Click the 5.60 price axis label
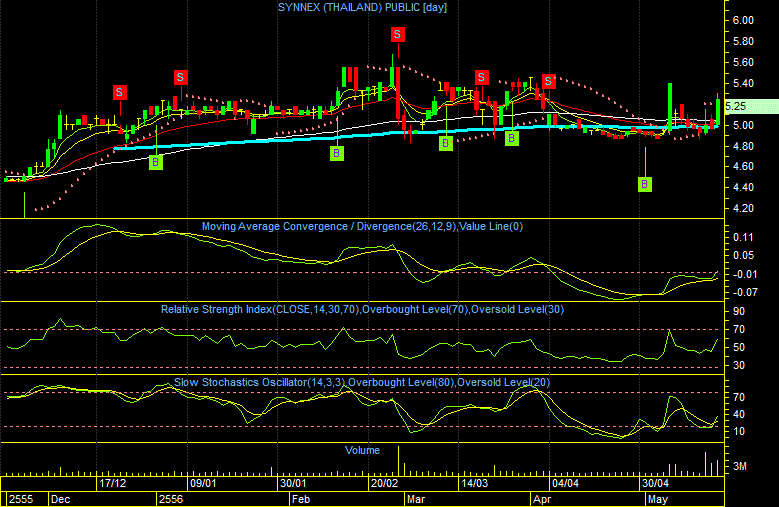Image resolution: width=779 pixels, height=507 pixels. [x=743, y=63]
